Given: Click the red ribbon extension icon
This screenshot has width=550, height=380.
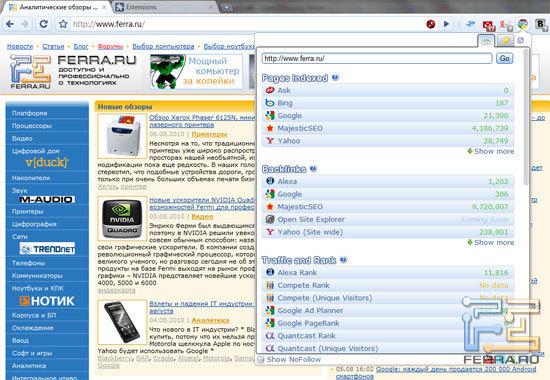Looking at the screenshot, I should click(505, 25).
